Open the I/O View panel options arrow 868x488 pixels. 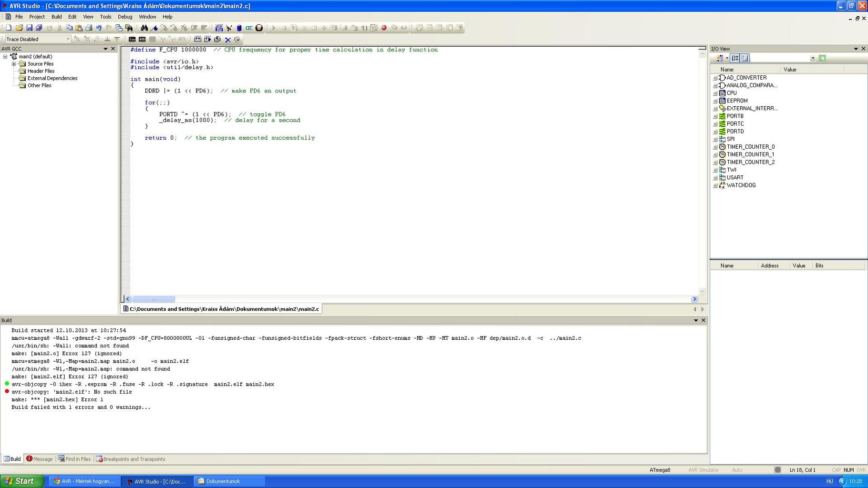point(856,49)
